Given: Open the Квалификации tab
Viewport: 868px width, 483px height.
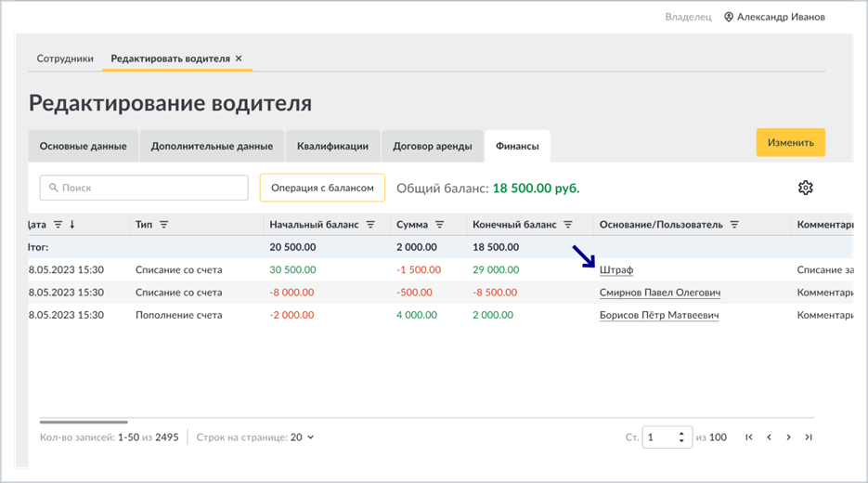Looking at the screenshot, I should [332, 146].
